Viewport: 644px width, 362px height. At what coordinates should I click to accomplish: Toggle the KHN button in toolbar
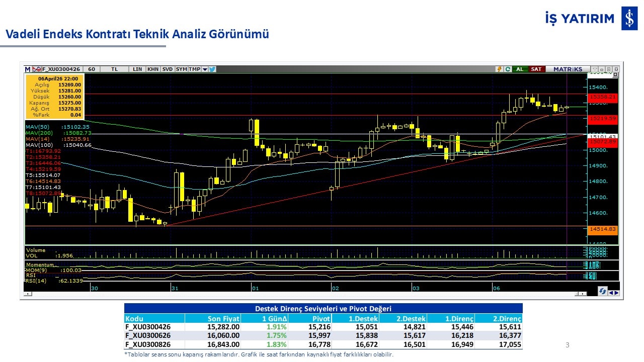[153, 69]
